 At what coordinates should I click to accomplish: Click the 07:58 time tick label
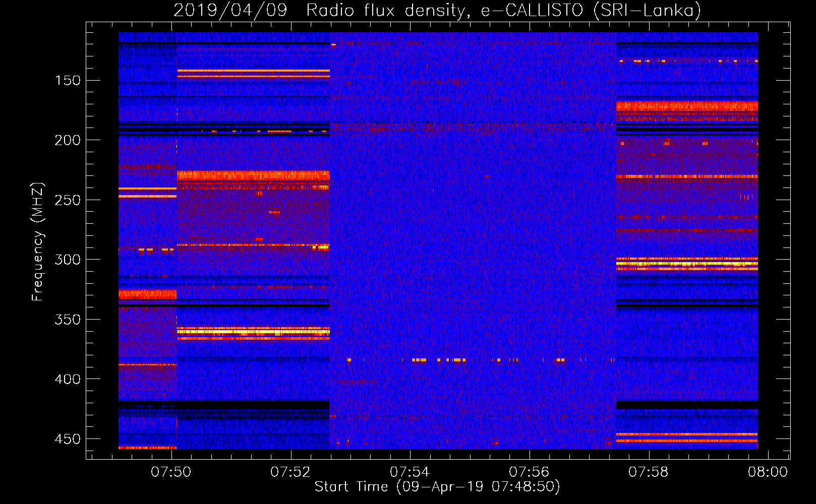pos(649,472)
